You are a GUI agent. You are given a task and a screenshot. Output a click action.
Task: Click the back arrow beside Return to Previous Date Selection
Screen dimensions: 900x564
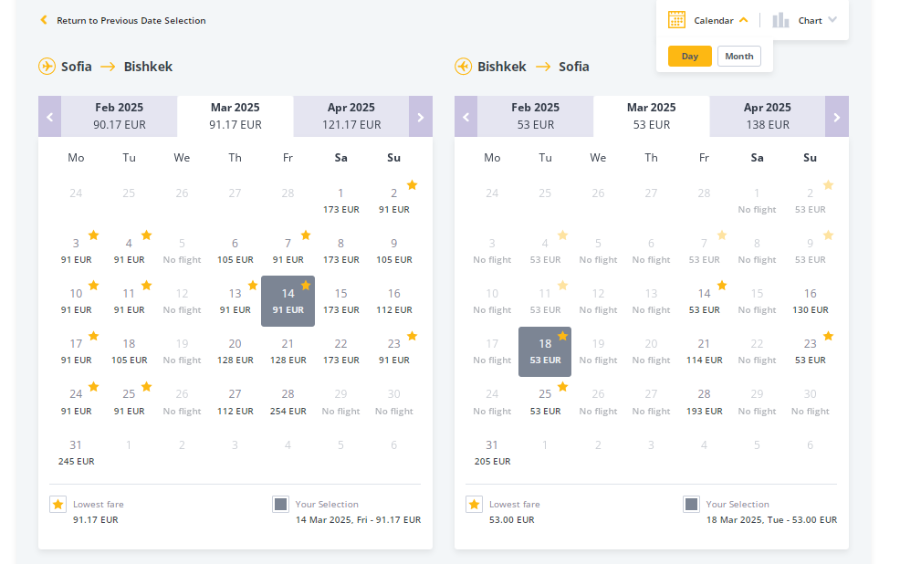click(44, 20)
